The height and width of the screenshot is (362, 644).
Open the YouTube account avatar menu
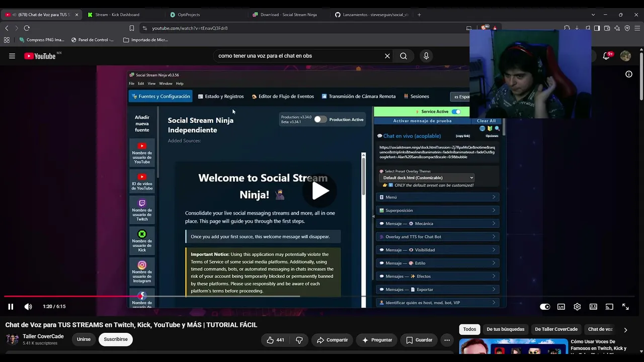coord(625,56)
